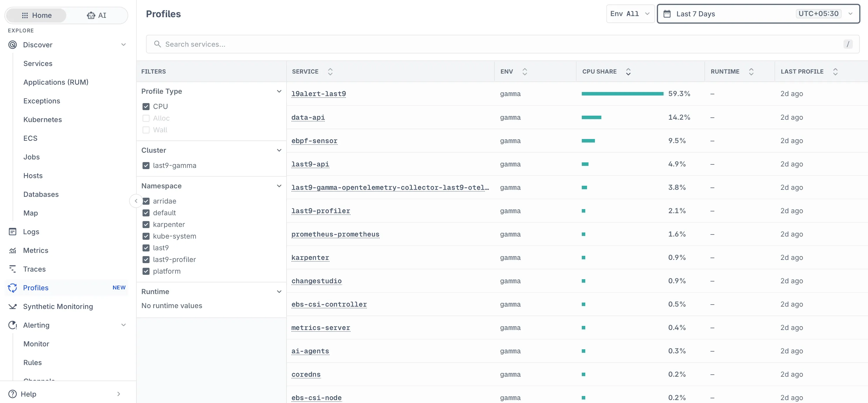Expand the Help menu arrow
The width and height of the screenshot is (868, 403).
pyautogui.click(x=118, y=394)
